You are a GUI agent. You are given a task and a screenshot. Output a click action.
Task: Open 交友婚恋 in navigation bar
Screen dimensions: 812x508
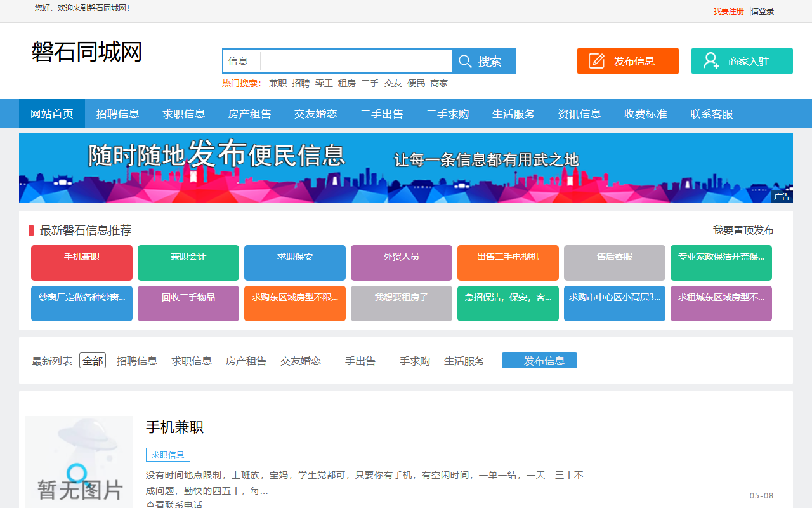(316, 114)
